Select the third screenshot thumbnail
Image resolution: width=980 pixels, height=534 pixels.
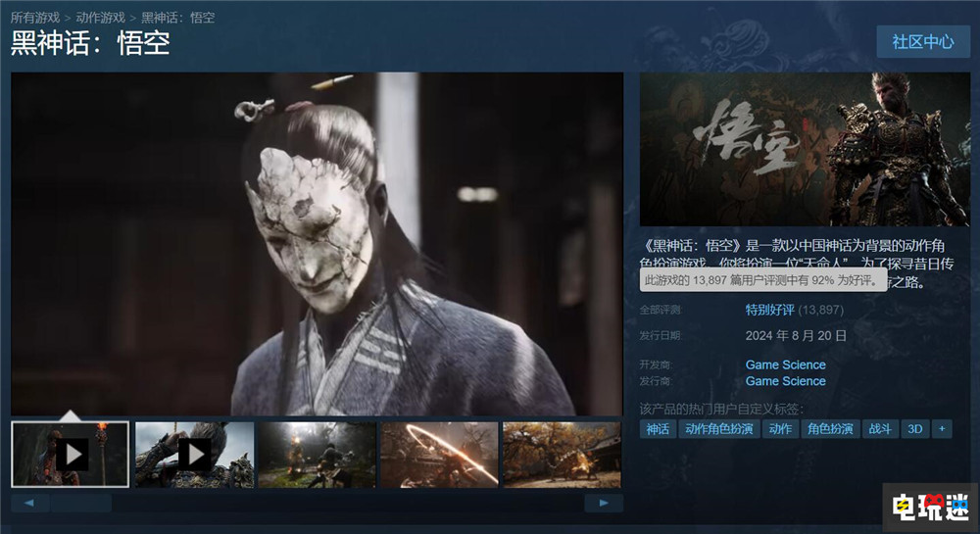click(317, 454)
